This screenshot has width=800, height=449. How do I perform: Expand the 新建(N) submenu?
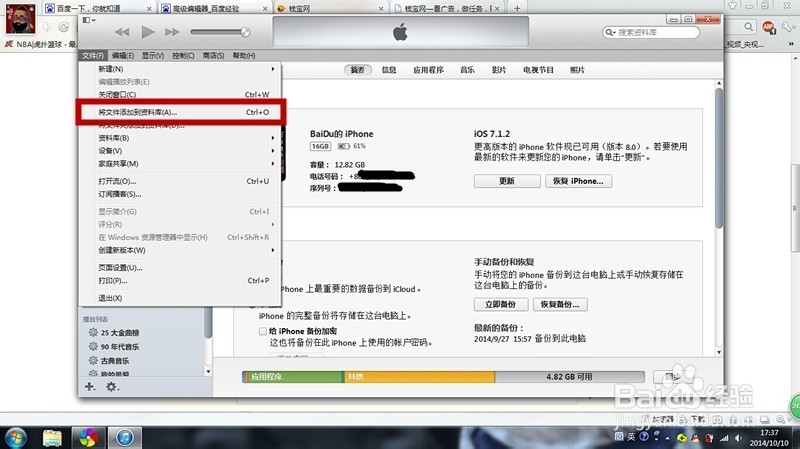coord(179,69)
